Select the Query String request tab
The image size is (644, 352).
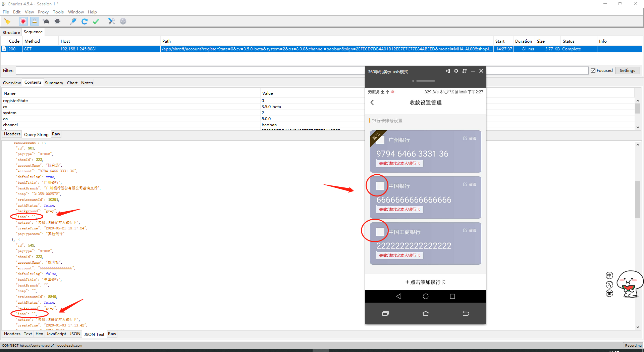point(36,135)
